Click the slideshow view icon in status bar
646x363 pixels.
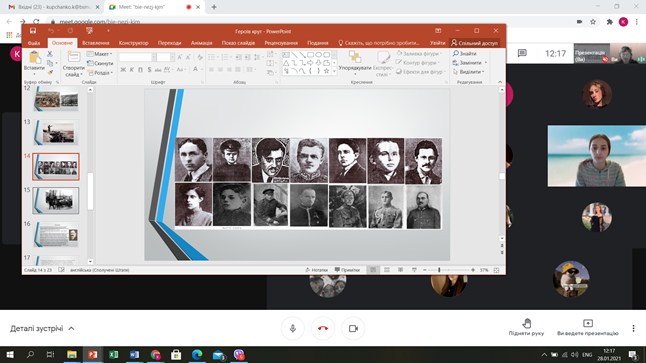pos(414,270)
